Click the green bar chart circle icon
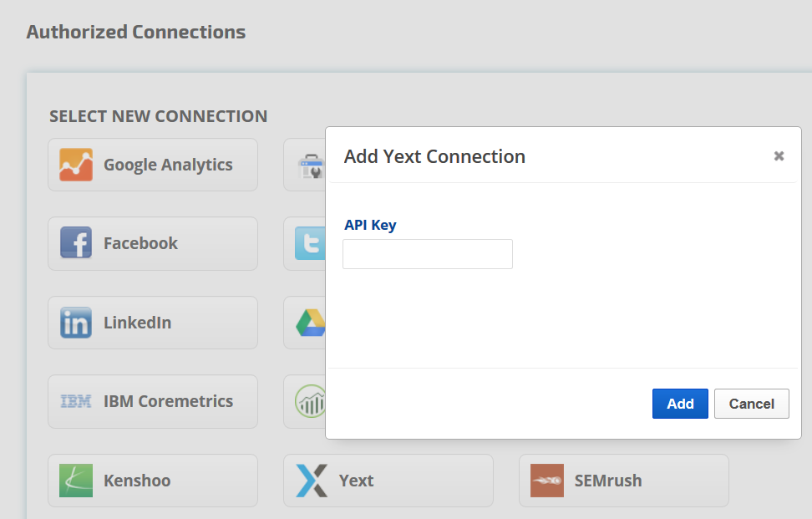Viewport: 812px width, 519px height. pyautogui.click(x=311, y=402)
